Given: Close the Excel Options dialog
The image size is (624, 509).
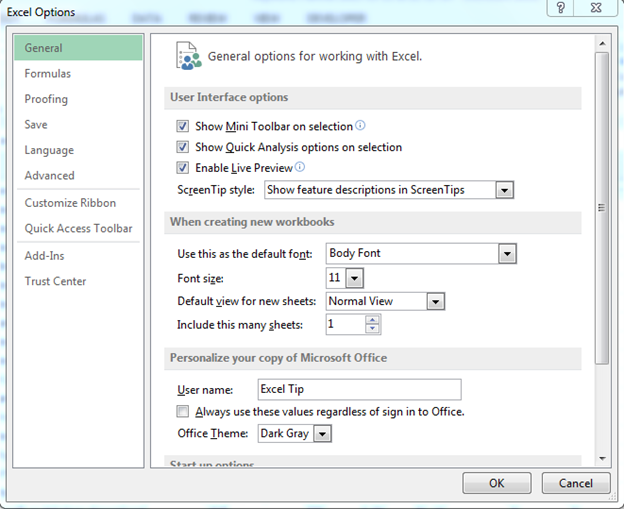Looking at the screenshot, I should coord(596,8).
